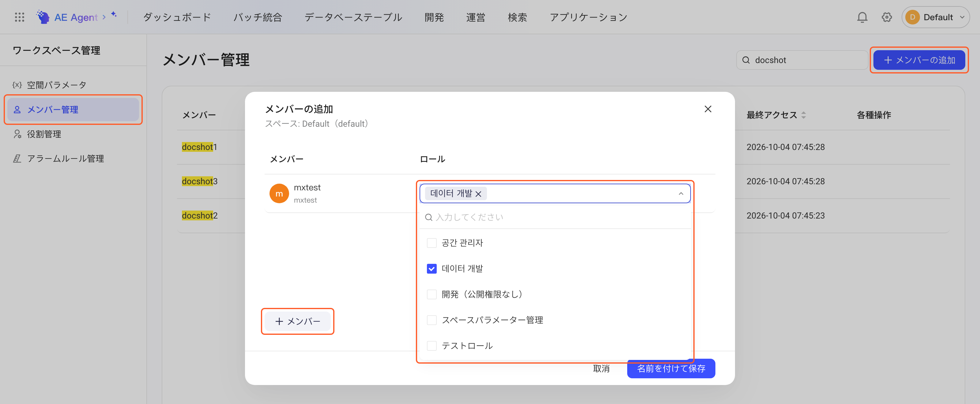Click the mxtest member avatar
980x404 pixels.
coord(279,193)
